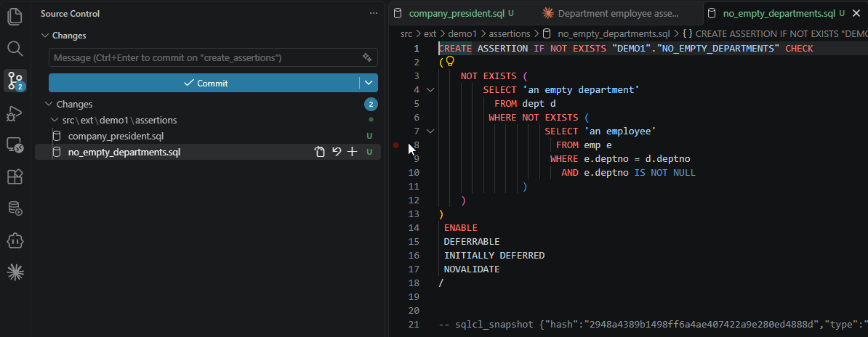This screenshot has width=868, height=337.
Task: Click the NOVALIDATE keyword on line 17
Action: point(472,269)
